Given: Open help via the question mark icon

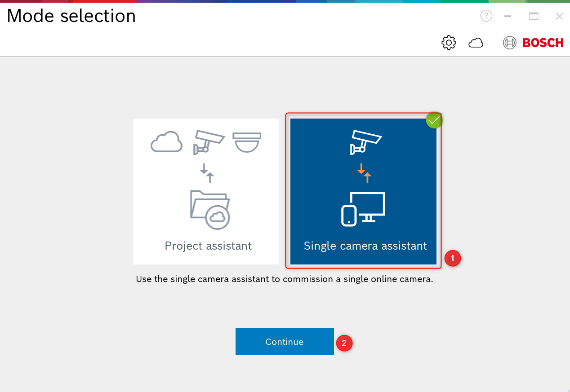Looking at the screenshot, I should pyautogui.click(x=486, y=16).
